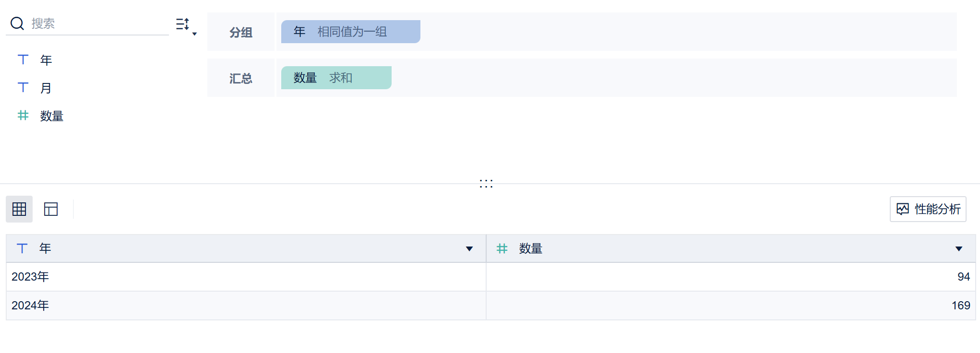Image resolution: width=980 pixels, height=353 pixels.
Task: Click the performance analysis chart icon
Action: pos(903,209)
